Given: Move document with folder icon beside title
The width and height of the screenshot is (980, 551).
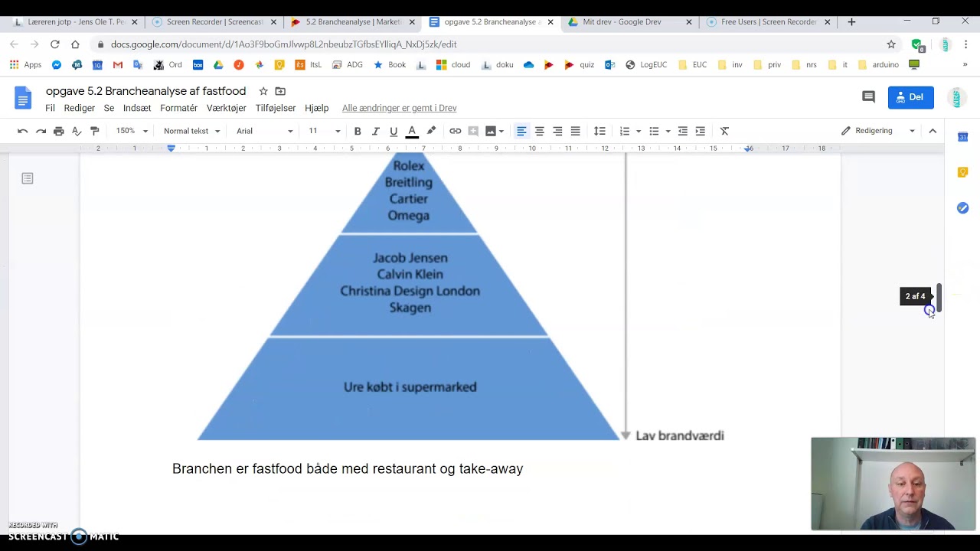Looking at the screenshot, I should point(280,91).
